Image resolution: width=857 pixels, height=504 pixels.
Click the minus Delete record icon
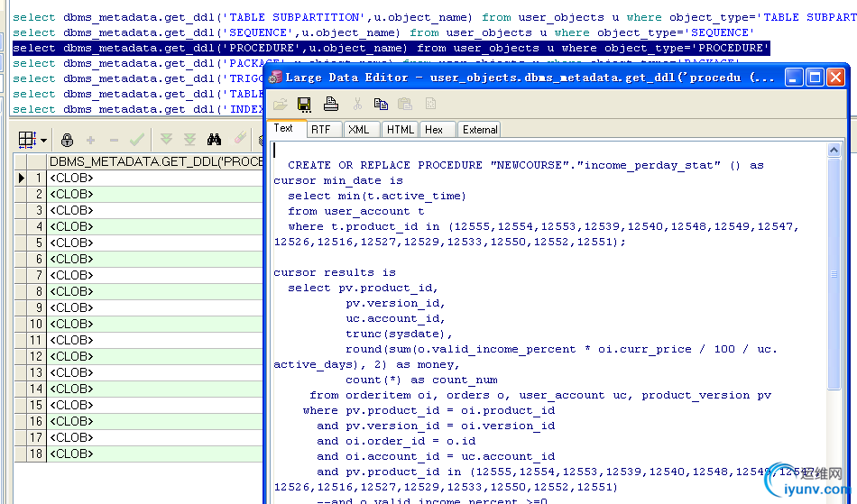tap(114, 141)
